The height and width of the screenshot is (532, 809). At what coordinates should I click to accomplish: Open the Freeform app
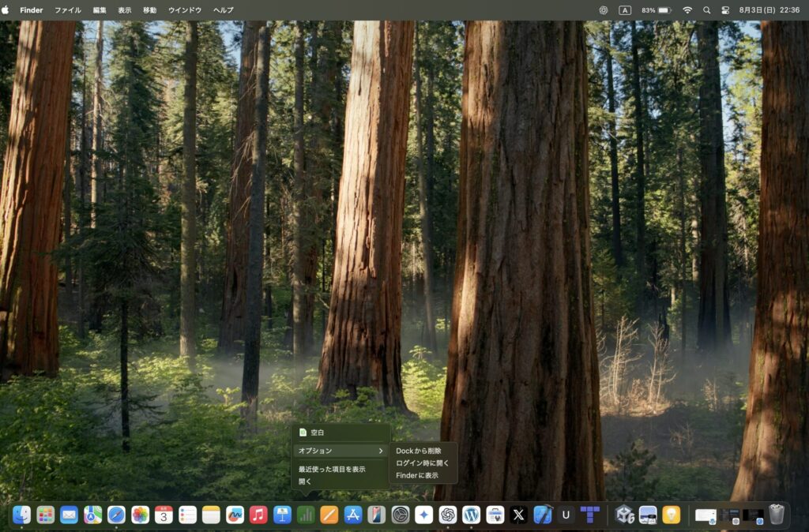point(235,515)
